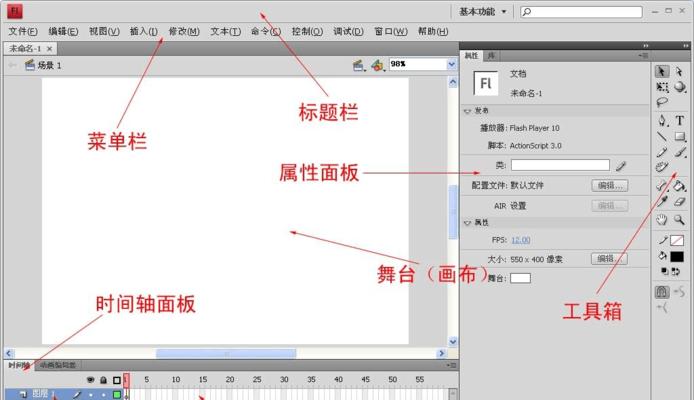Screen dimensions: 694x400
Task: Click the 类 class input field
Action: click(x=560, y=165)
